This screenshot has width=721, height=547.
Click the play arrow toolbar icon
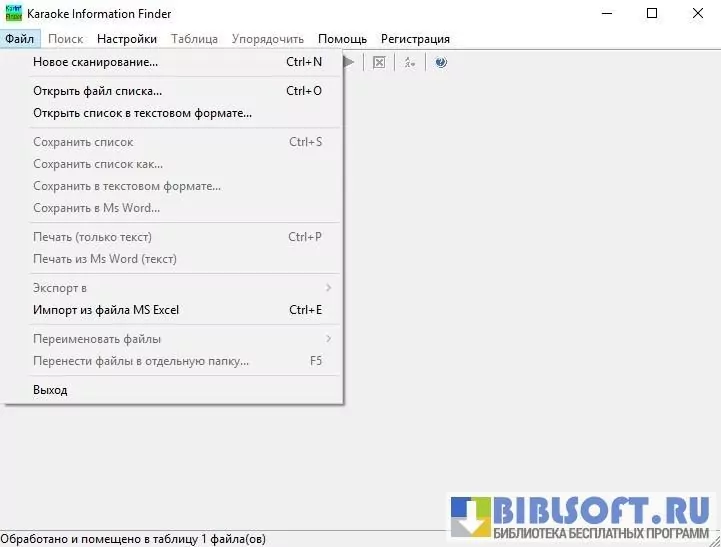[349, 62]
